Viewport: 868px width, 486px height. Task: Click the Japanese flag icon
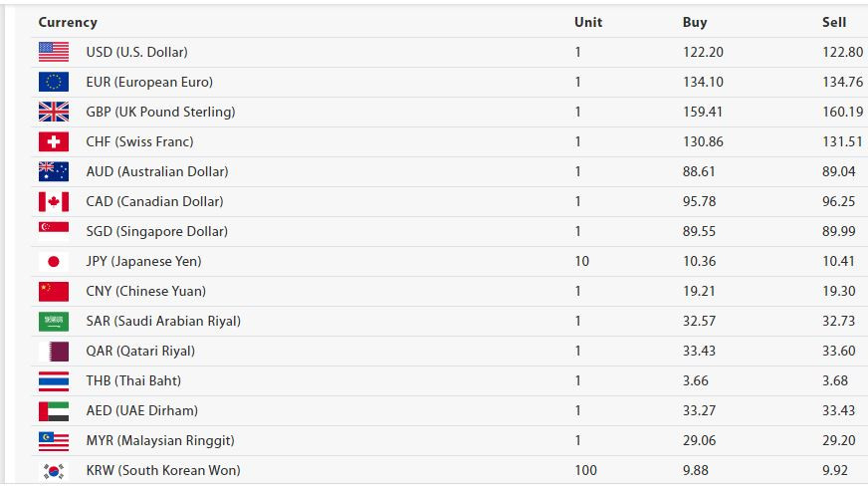pyautogui.click(x=54, y=261)
